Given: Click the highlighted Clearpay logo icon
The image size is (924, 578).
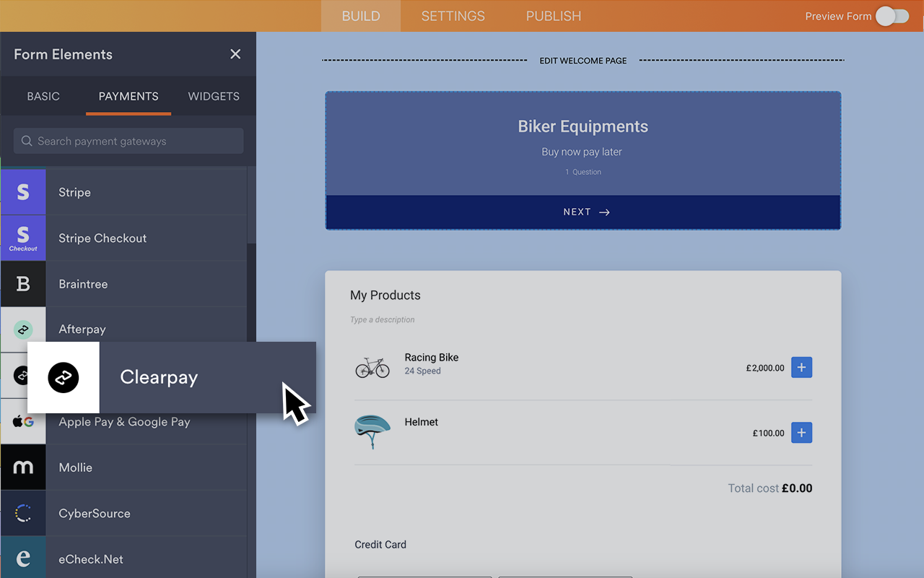Looking at the screenshot, I should [64, 377].
